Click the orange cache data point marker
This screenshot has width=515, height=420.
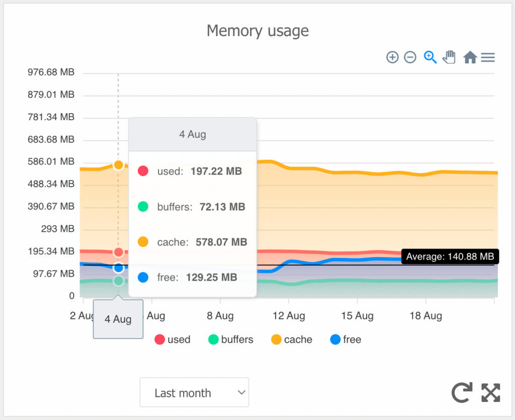(x=118, y=164)
